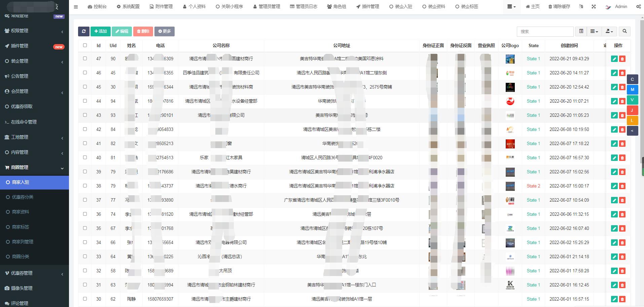This screenshot has width=644, height=307.
Task: Check the checkbox for row Id 30
Action: coord(85,299)
